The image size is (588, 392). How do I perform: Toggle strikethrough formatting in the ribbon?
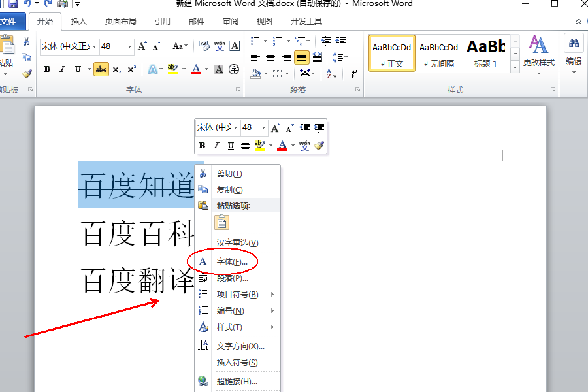(x=101, y=69)
